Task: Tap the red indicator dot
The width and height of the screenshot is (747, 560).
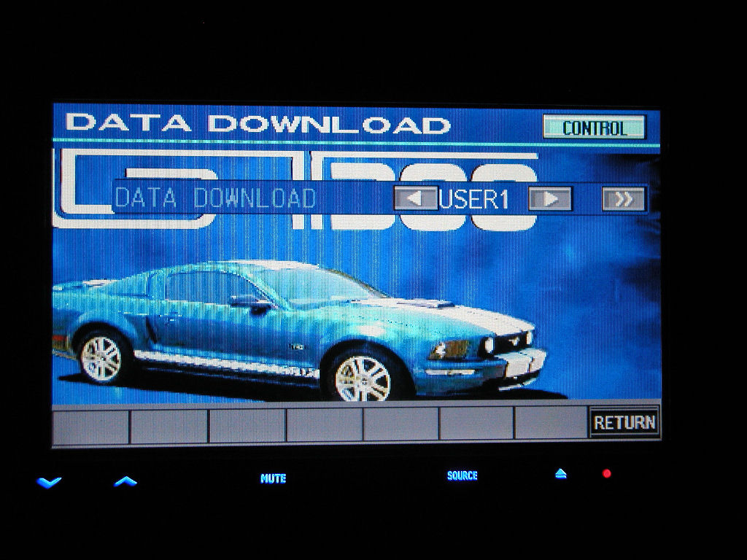Action: pos(606,474)
